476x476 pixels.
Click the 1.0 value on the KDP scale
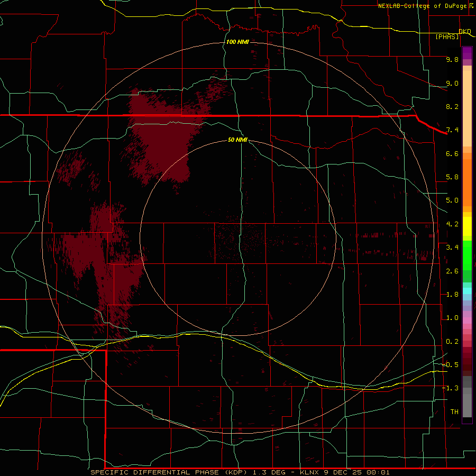tap(452, 318)
